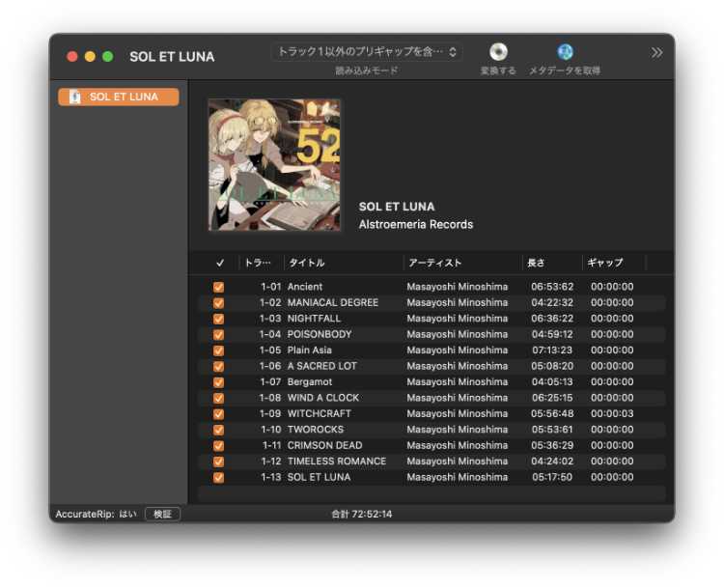Select the title 'MANIACAL DEGREE'
The width and height of the screenshot is (724, 588).
[x=332, y=302]
